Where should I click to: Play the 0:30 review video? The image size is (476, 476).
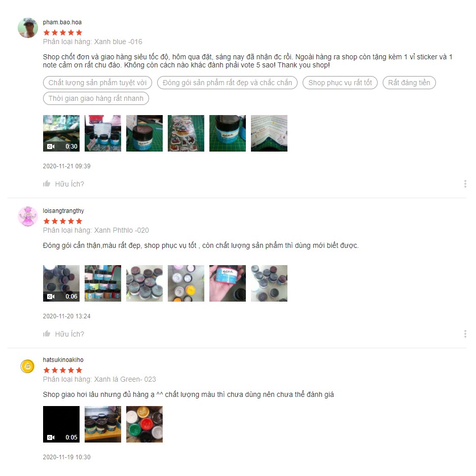point(61,133)
